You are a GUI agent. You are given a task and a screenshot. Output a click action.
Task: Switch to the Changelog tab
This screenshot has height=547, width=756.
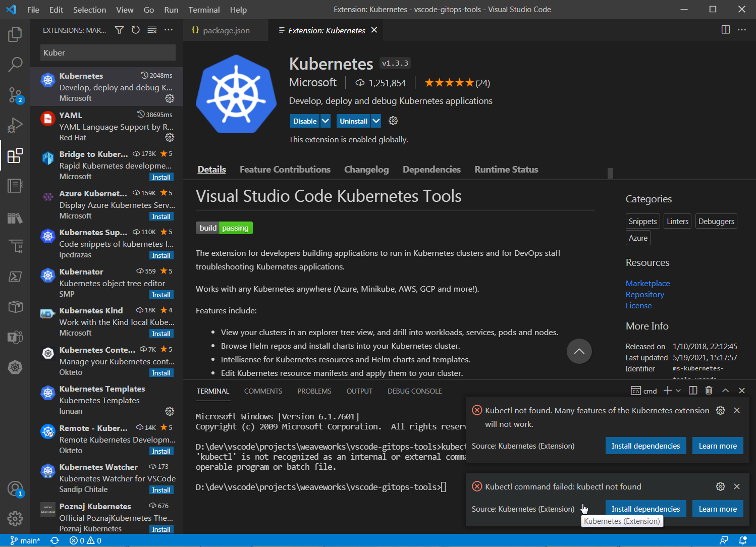[x=366, y=169]
